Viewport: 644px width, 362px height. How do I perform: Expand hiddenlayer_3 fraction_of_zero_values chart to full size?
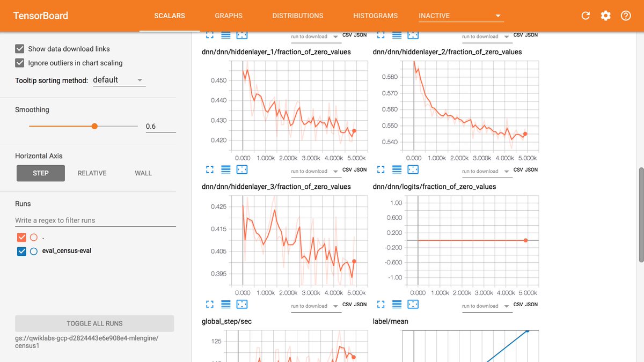210,304
